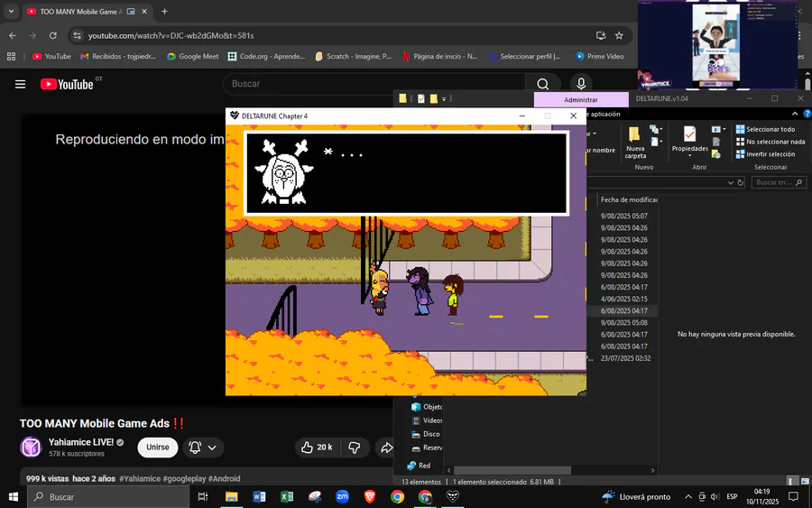The image size is (812, 508).
Task: Start voice search with microphone icon
Action: coord(581,84)
